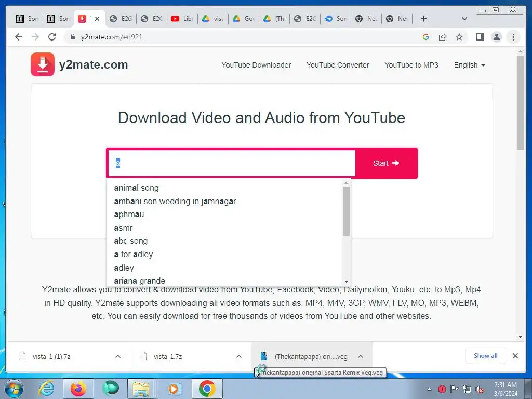Click the red Start button
Image resolution: width=532 pixels, height=399 pixels.
(386, 163)
